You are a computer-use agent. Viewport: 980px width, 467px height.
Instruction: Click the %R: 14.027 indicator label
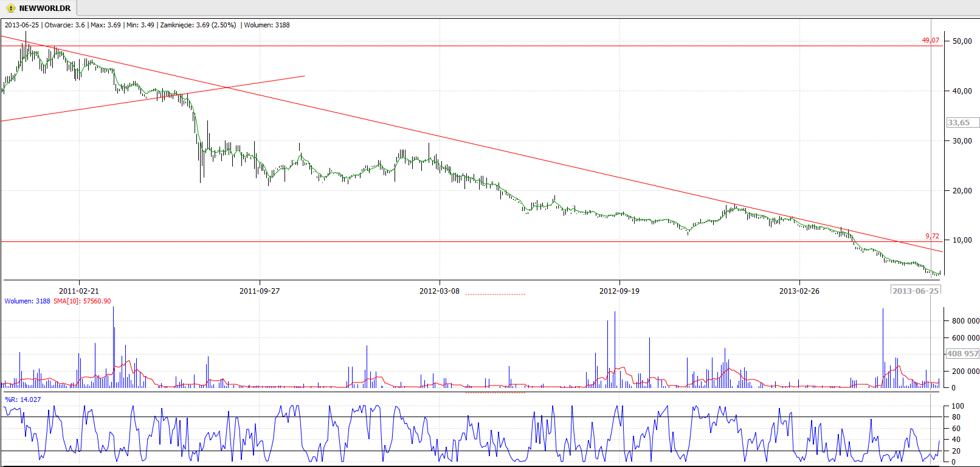23,400
